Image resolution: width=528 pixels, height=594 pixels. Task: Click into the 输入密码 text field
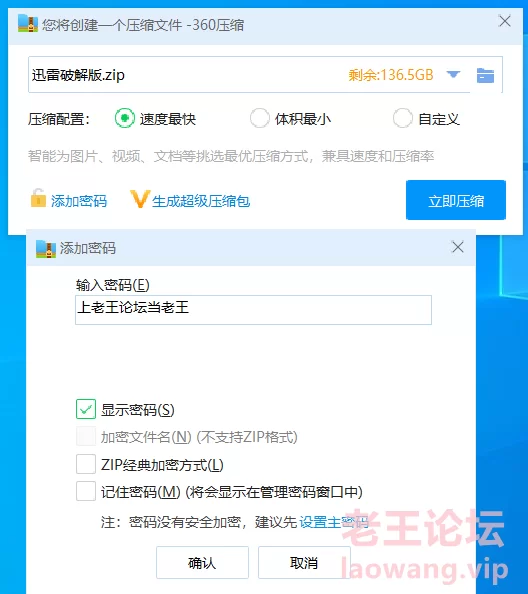253,310
